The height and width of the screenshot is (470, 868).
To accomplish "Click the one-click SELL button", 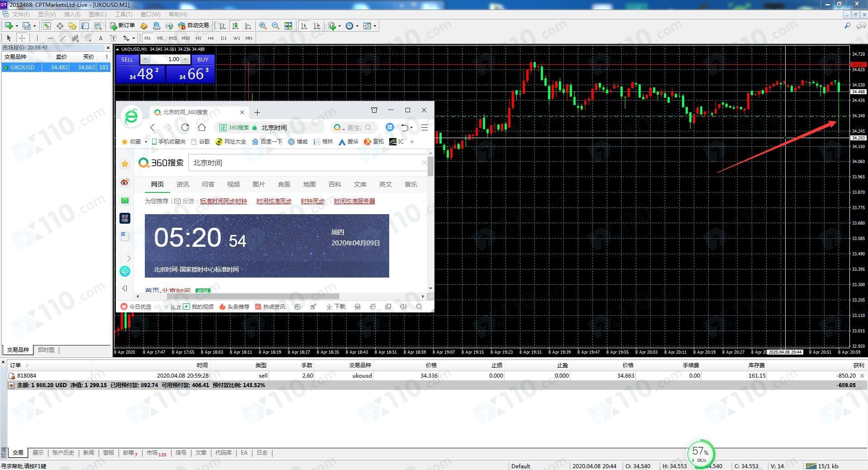I will point(127,59).
